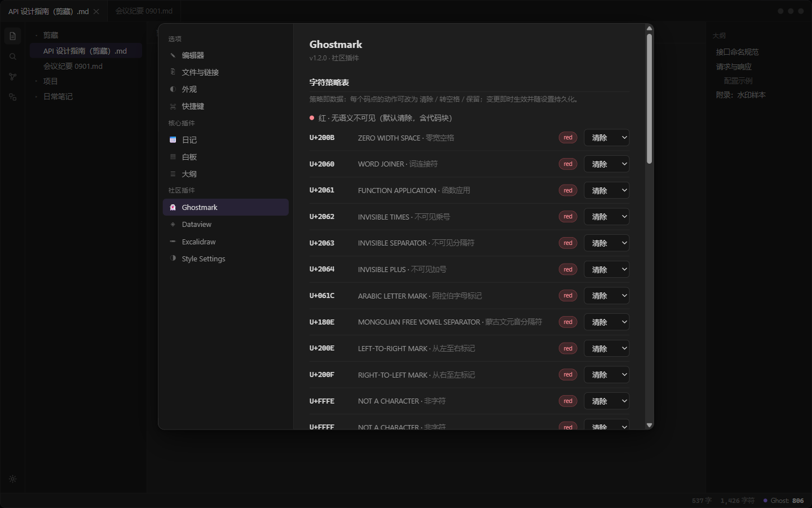The image size is (812, 508).
Task: Open action dropdown for U+200F
Action: coord(606,375)
